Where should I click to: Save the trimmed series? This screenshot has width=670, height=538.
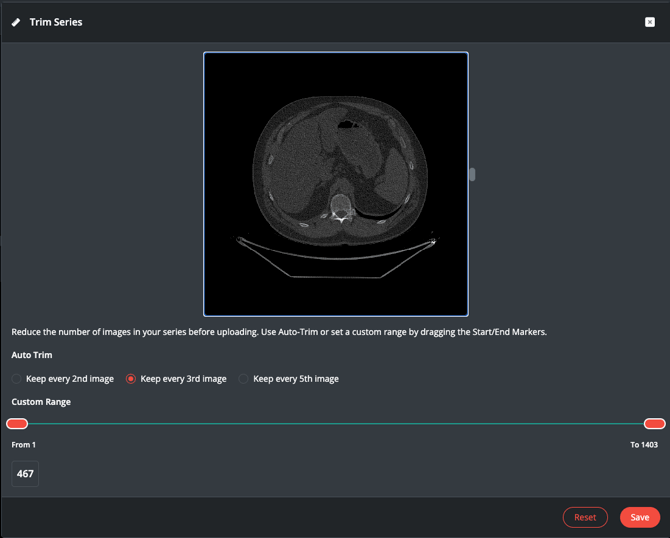click(639, 517)
